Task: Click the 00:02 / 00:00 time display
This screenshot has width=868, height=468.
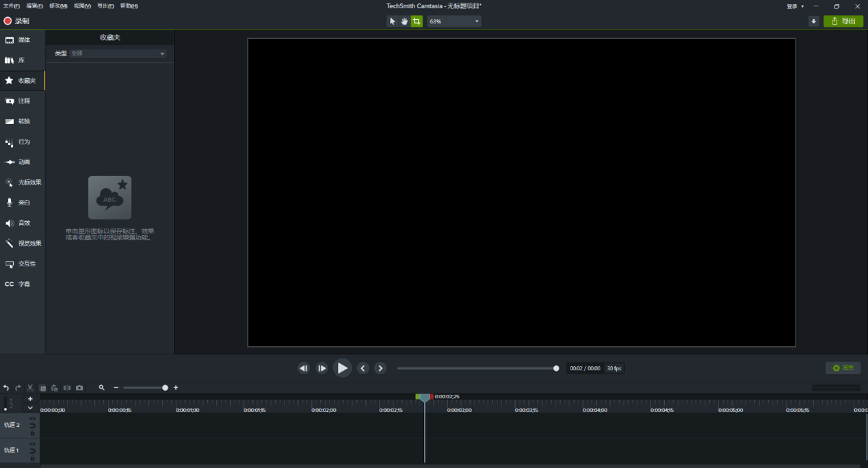Action: [585, 368]
